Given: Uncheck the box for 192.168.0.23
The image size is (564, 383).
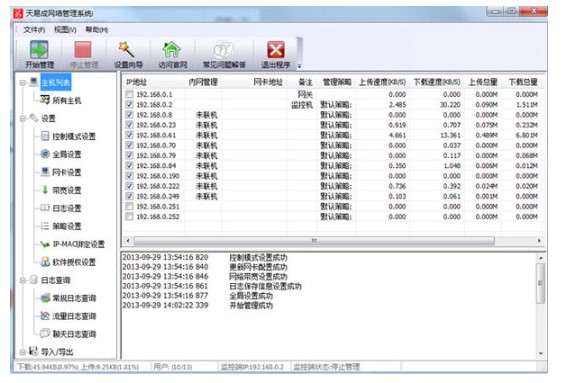Looking at the screenshot, I should pos(129,125).
